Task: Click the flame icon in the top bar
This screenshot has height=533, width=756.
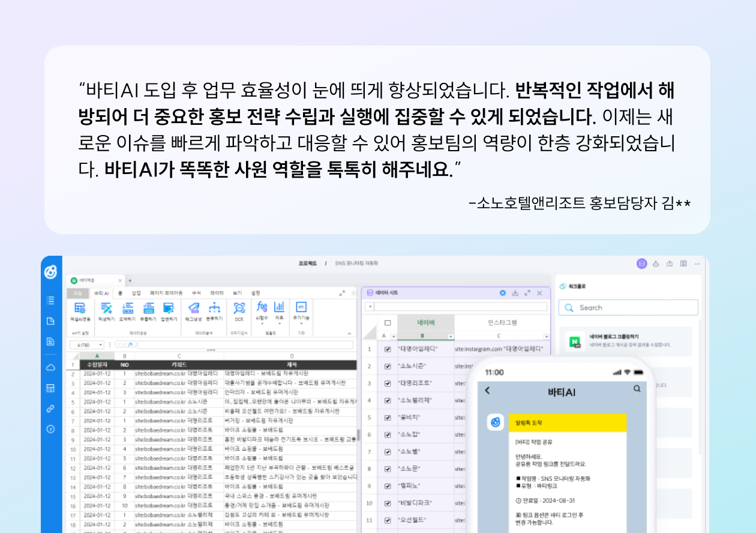Action: pos(656,263)
